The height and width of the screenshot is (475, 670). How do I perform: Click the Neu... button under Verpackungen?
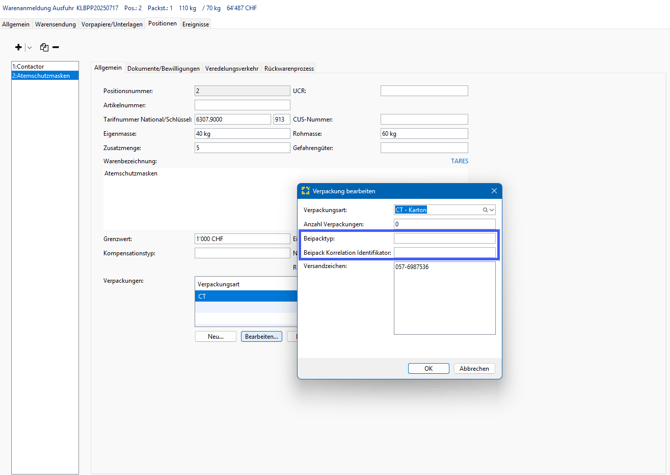pyautogui.click(x=216, y=337)
